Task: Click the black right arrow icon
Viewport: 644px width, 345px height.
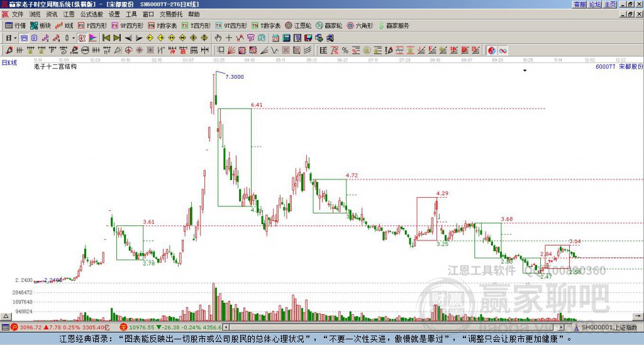Action: 139,38
